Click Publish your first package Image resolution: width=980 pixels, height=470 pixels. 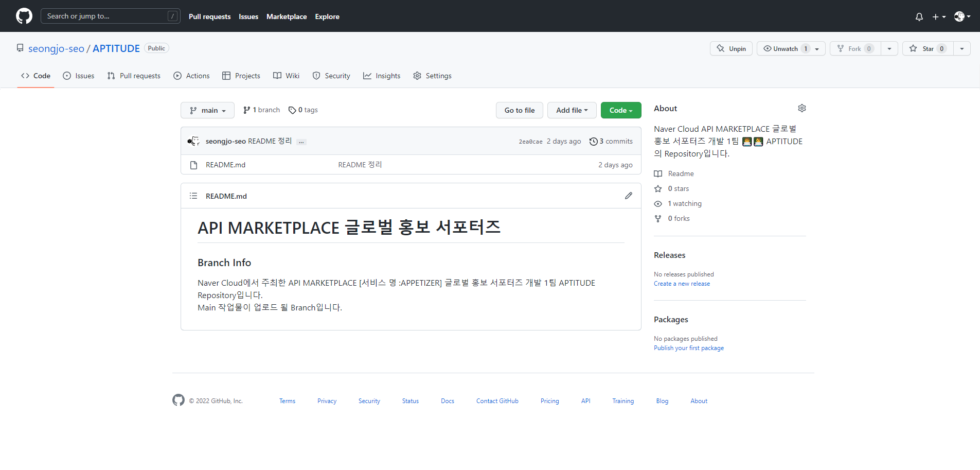point(689,348)
